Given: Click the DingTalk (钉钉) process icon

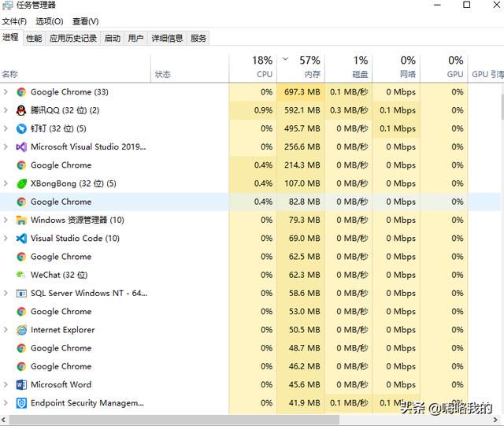Looking at the screenshot, I should 21,129.
